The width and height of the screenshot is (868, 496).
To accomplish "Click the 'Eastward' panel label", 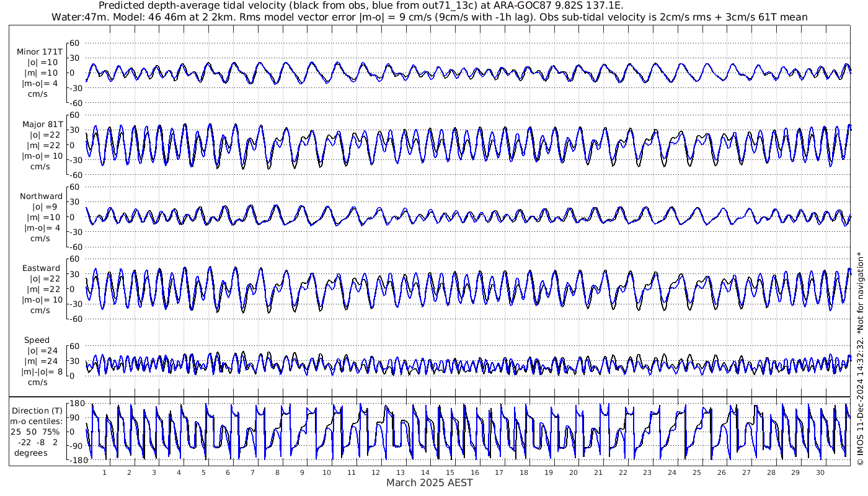I will [x=42, y=268].
